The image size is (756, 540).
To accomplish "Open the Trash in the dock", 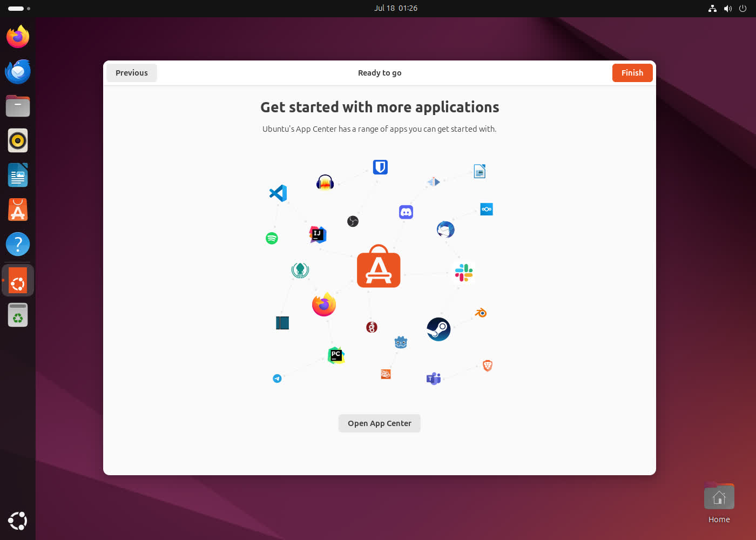I will point(18,315).
